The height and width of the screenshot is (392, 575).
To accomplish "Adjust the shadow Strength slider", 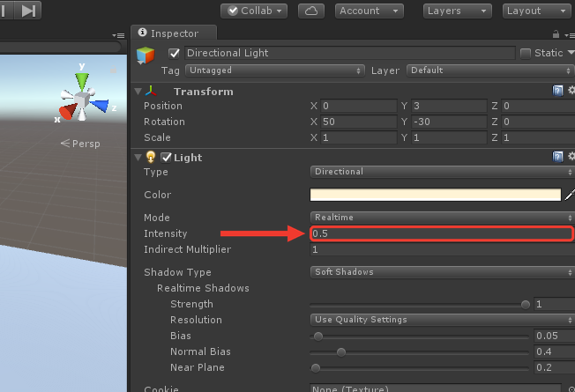I will 526,305.
